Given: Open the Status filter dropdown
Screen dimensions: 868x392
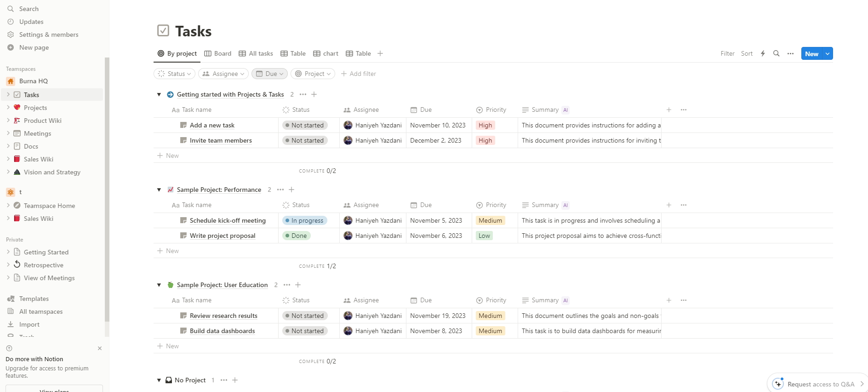Looking at the screenshot, I should pyautogui.click(x=174, y=74).
